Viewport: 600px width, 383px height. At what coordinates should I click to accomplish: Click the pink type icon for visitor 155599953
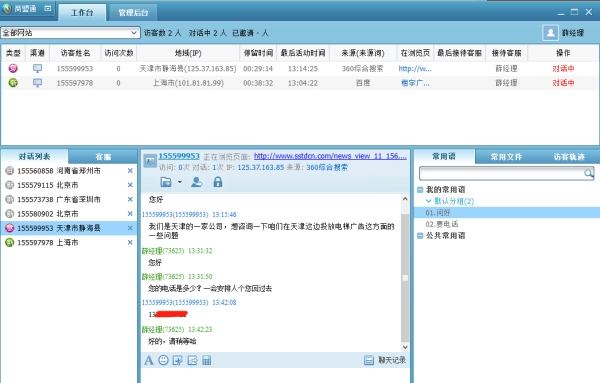13,68
